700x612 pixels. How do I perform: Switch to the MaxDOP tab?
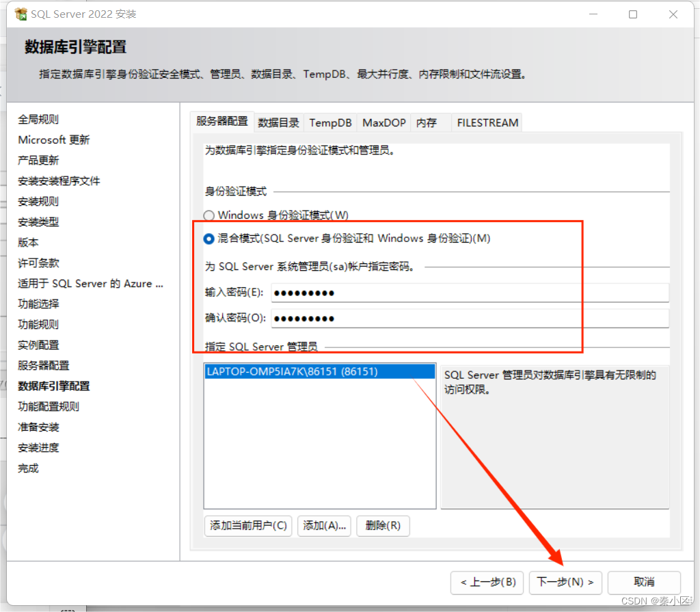pos(384,123)
